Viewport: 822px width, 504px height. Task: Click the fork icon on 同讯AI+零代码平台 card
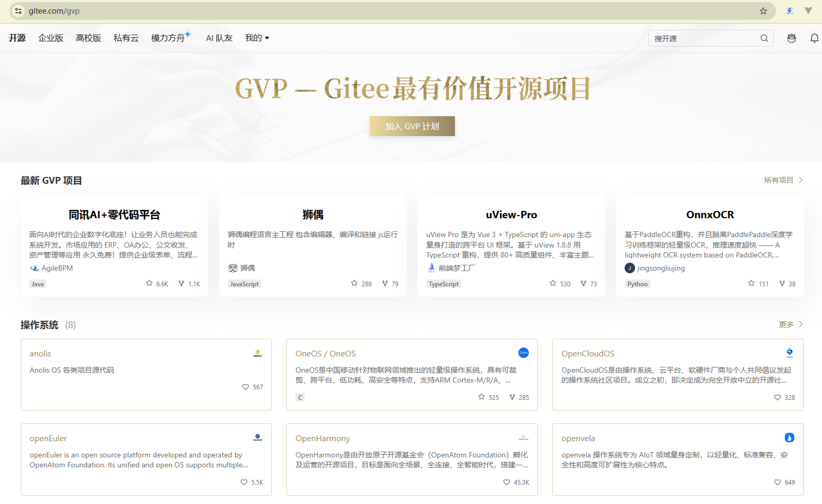(x=181, y=283)
